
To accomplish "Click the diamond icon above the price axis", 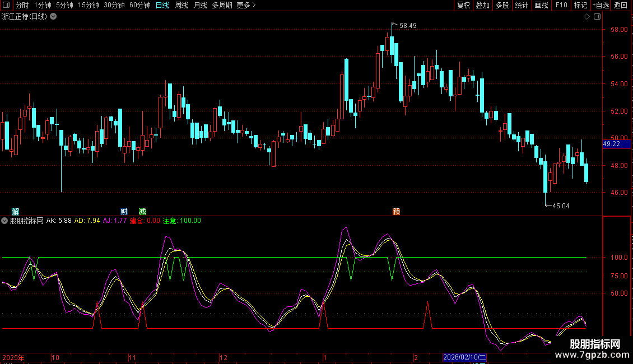I will click(587, 17).
